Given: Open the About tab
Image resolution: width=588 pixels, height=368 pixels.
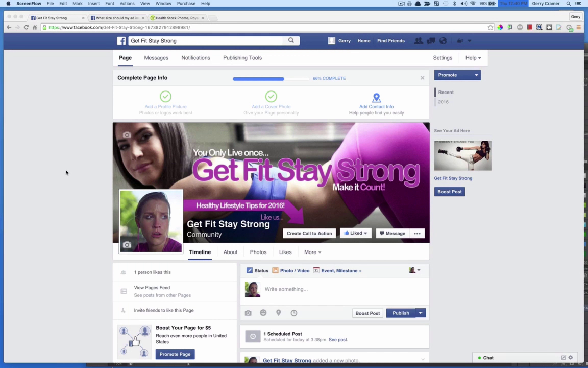Looking at the screenshot, I should (230, 252).
